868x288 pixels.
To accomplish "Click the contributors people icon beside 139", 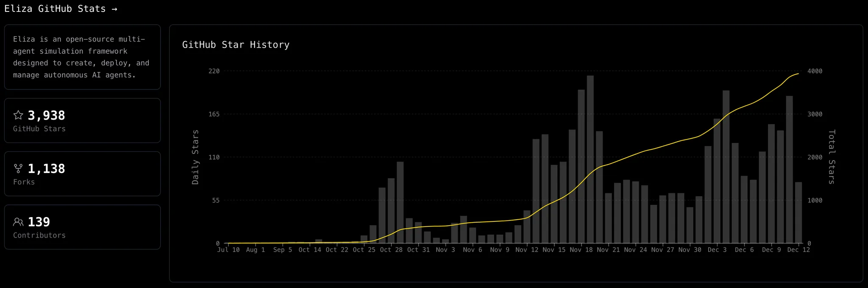I will (18, 222).
